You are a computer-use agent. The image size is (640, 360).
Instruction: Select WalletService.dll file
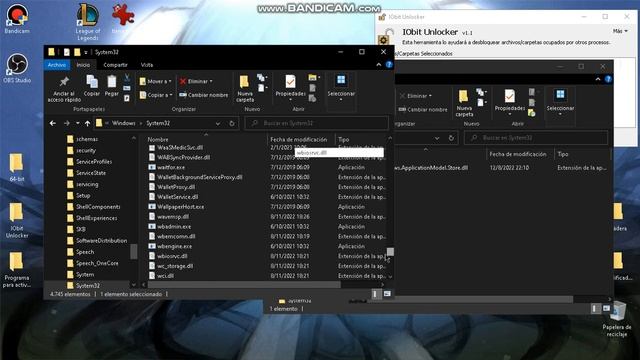(178, 197)
